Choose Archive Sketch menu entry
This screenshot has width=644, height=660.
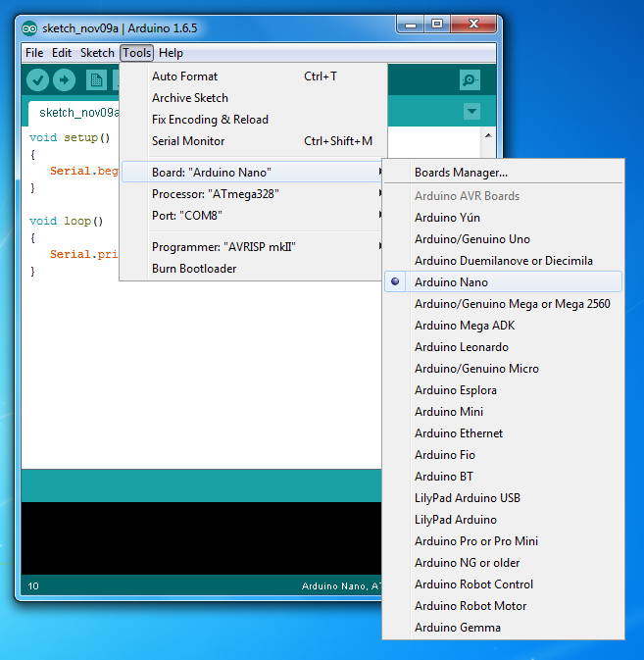click(x=252, y=98)
